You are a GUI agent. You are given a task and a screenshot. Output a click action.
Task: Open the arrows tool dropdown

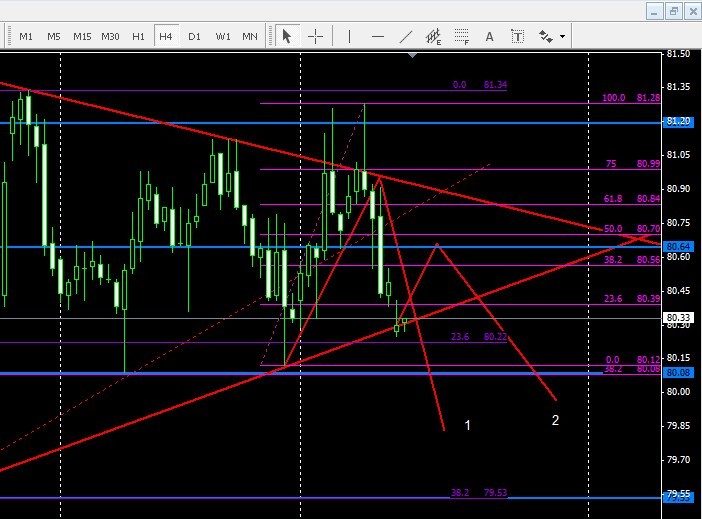point(562,36)
